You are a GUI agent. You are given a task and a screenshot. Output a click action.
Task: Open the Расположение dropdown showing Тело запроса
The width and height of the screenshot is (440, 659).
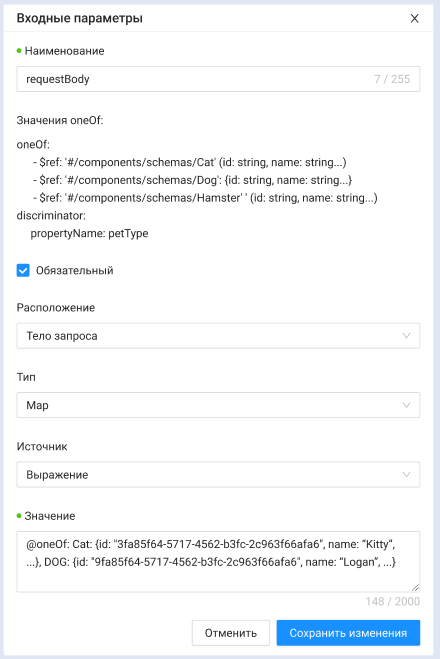[218, 336]
